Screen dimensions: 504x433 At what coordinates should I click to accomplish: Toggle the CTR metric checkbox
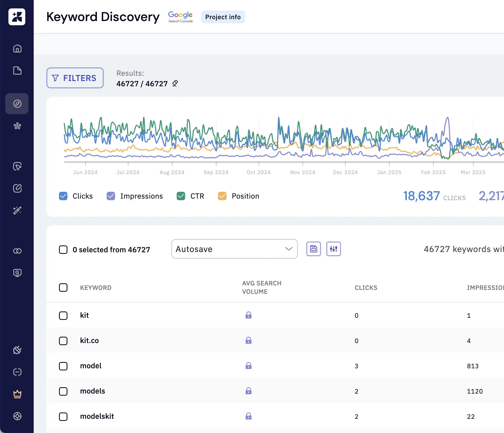tap(181, 196)
